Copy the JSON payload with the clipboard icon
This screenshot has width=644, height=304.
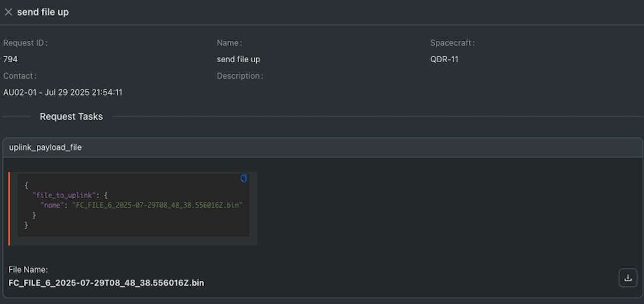244,178
